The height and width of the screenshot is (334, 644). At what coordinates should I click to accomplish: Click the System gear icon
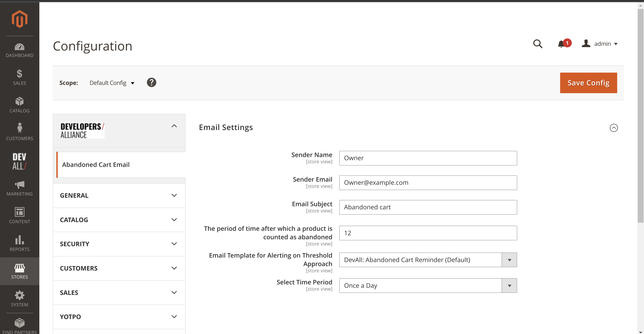click(x=19, y=299)
